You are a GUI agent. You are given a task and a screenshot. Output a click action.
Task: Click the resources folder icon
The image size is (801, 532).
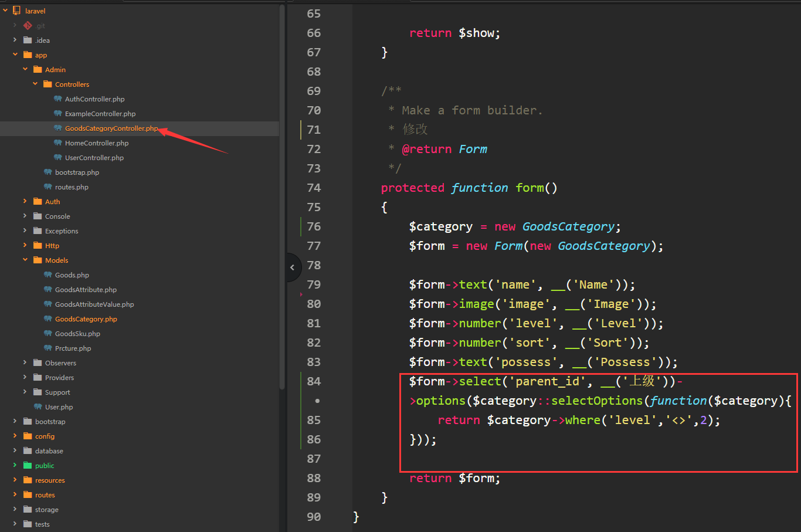[x=28, y=480]
